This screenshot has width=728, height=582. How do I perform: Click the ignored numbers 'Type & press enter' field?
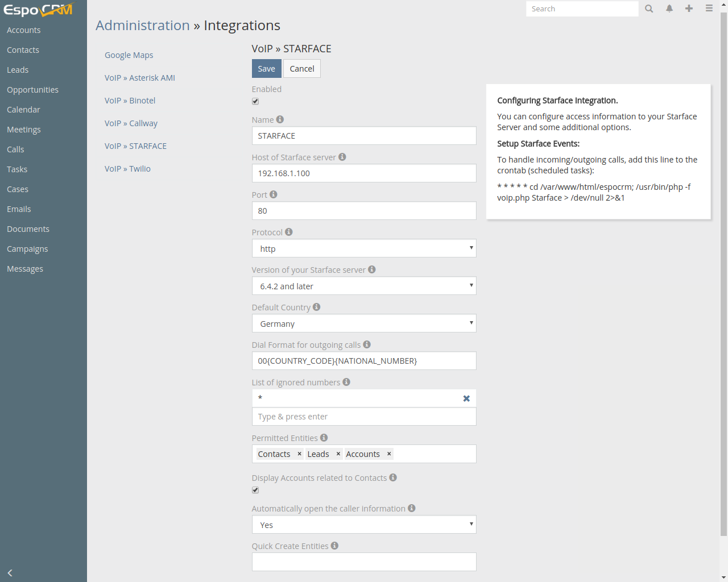pos(364,417)
